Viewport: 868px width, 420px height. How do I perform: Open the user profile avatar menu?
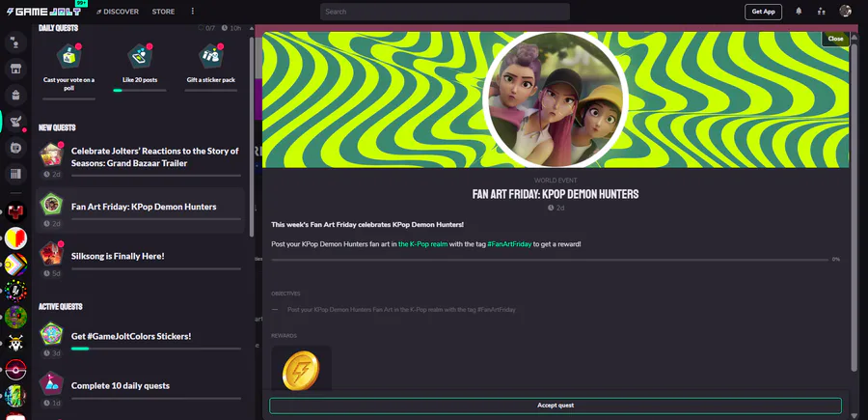click(x=845, y=11)
